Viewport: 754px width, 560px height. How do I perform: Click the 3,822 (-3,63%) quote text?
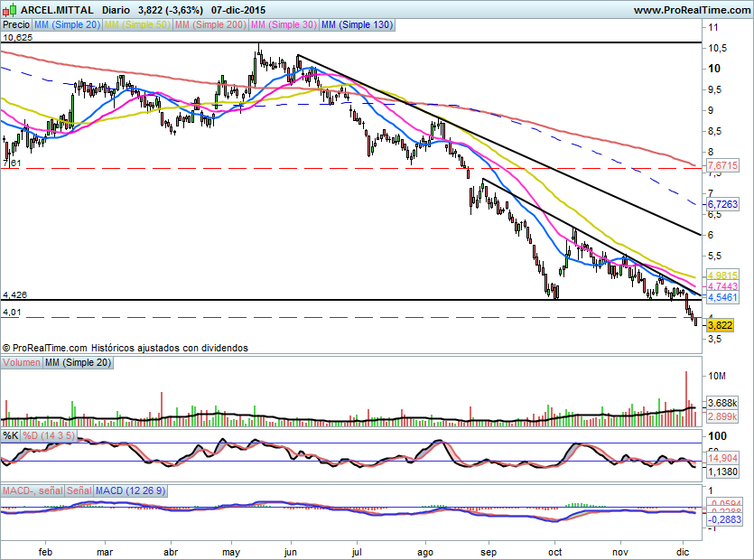(x=171, y=10)
